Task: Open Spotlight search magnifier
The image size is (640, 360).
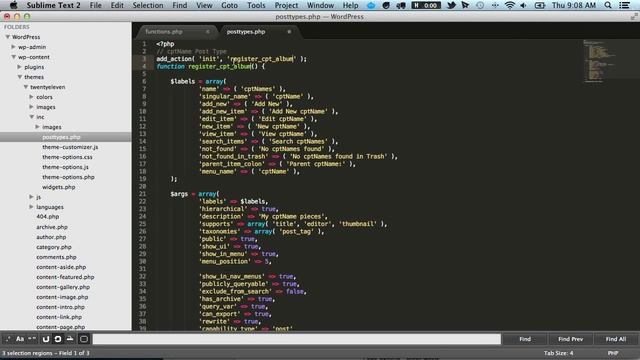Action: tap(608, 5)
